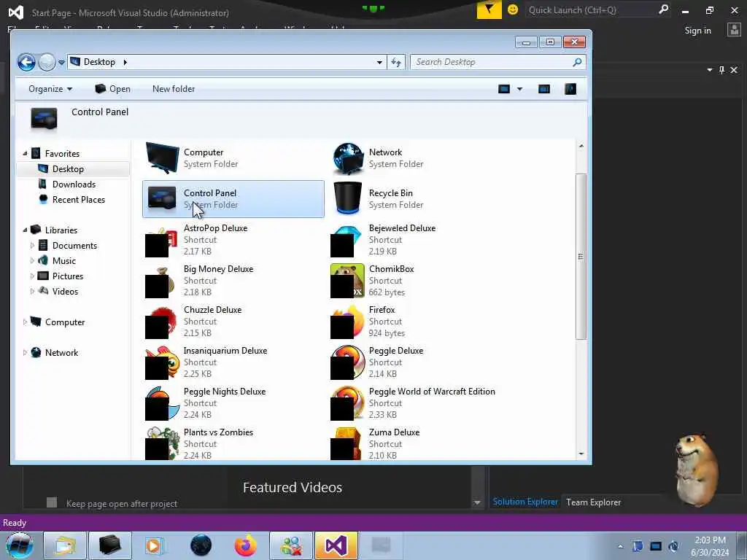Open Firefox from the taskbar
This screenshot has height=560, width=747.
coord(245,545)
